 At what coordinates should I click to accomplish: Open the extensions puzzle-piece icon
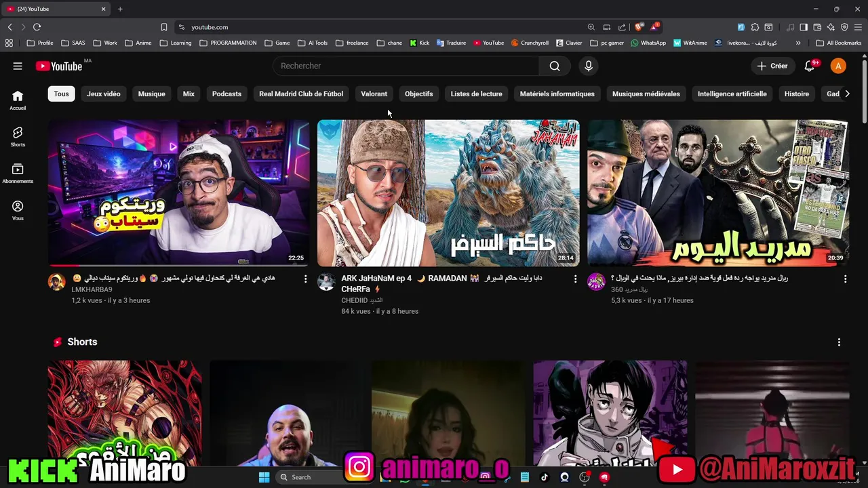tap(755, 27)
